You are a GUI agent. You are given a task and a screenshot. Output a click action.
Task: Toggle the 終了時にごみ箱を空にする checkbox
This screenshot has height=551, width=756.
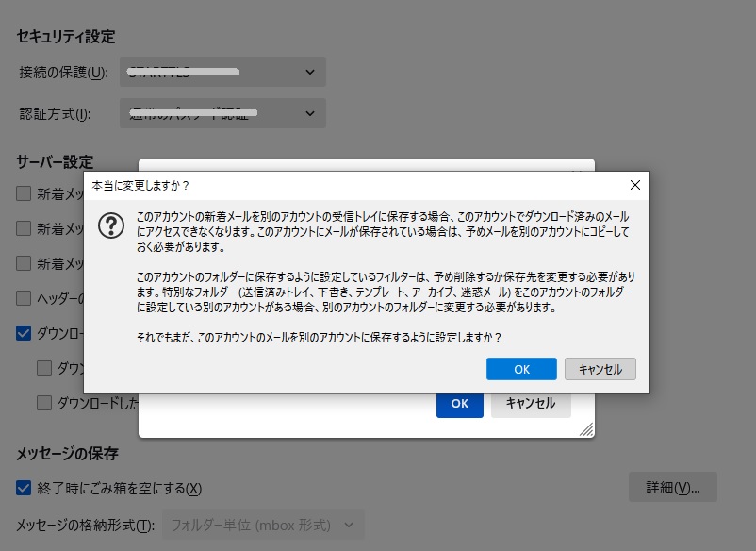pos(25,488)
